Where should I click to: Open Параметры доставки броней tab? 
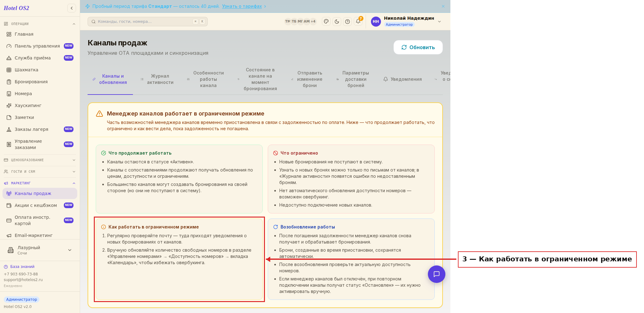(x=353, y=79)
